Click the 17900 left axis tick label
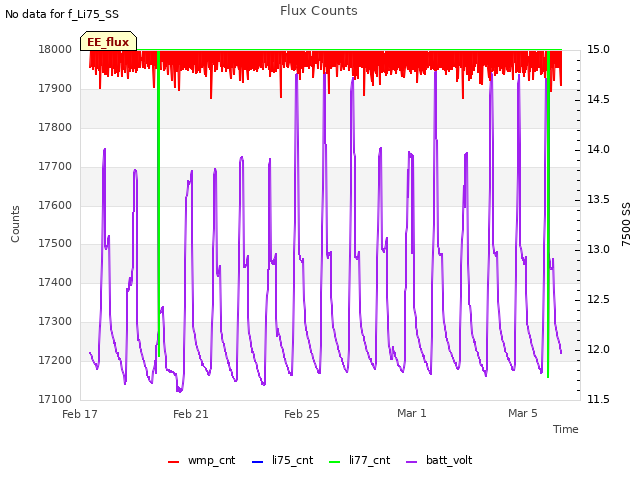The image size is (640, 480). tap(55, 88)
